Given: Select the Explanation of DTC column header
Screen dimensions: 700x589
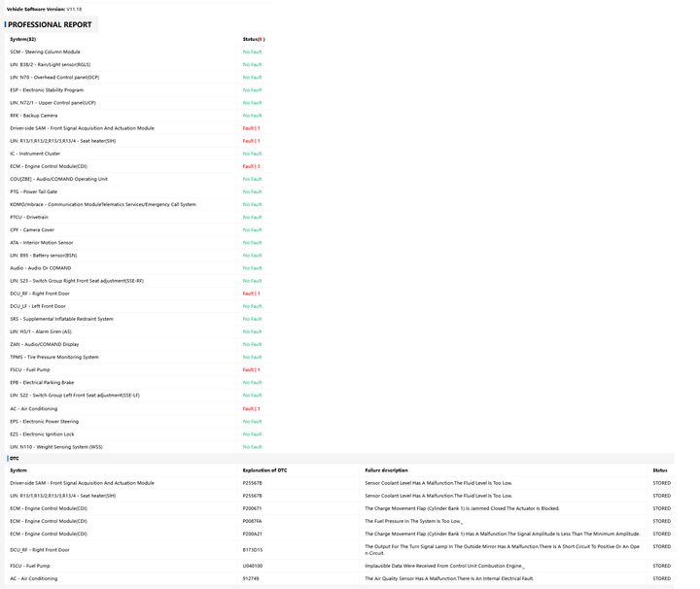Looking at the screenshot, I should click(x=264, y=470).
